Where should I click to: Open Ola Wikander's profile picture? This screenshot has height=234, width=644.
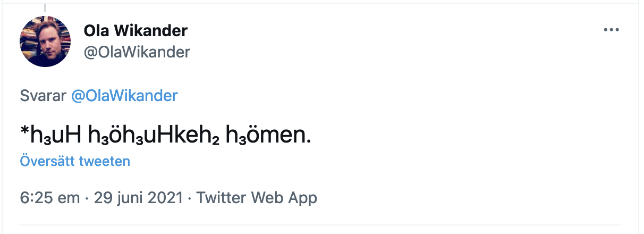[45, 41]
